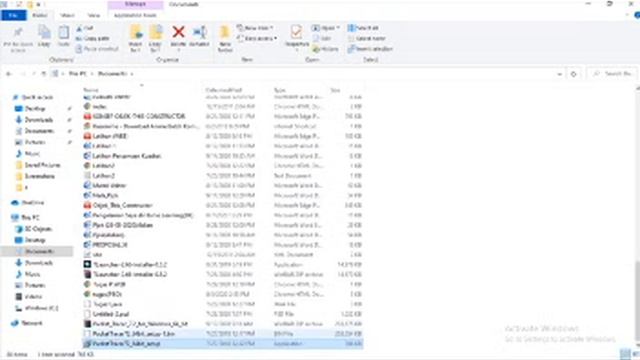Open the File tab
Viewport: 640px width, 360px height.
(x=13, y=16)
